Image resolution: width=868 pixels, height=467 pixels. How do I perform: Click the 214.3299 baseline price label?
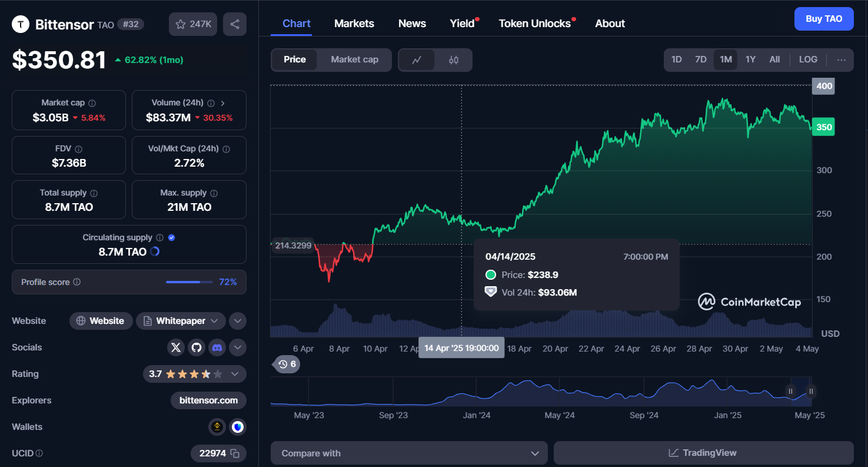(292, 246)
